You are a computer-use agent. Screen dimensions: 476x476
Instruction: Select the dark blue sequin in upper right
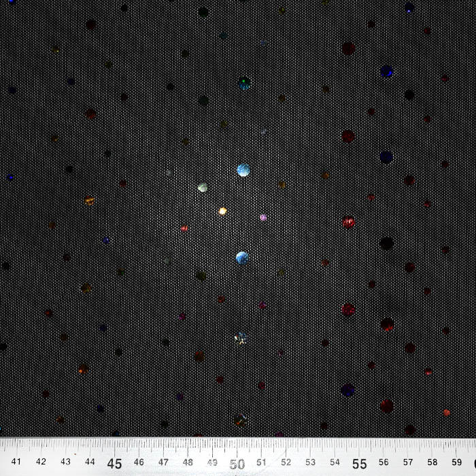pyautogui.click(x=386, y=71)
